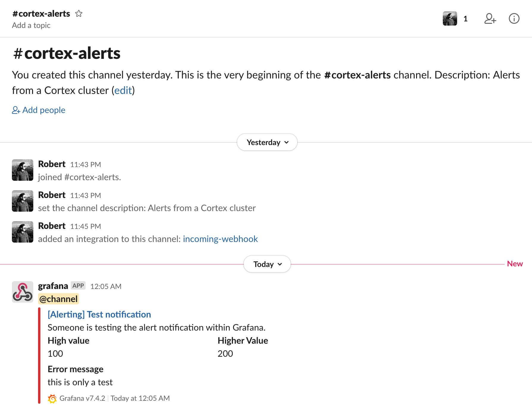Click the @channel mention

pyautogui.click(x=59, y=299)
